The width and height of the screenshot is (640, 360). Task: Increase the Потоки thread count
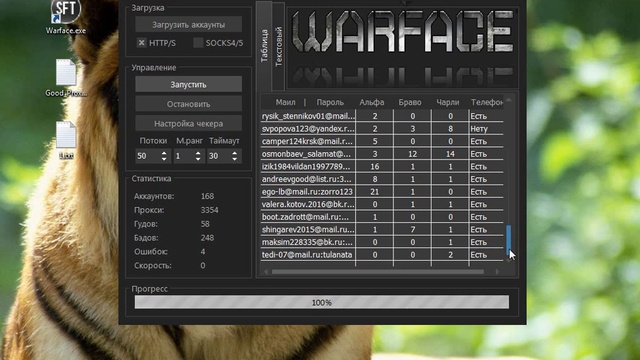[164, 153]
